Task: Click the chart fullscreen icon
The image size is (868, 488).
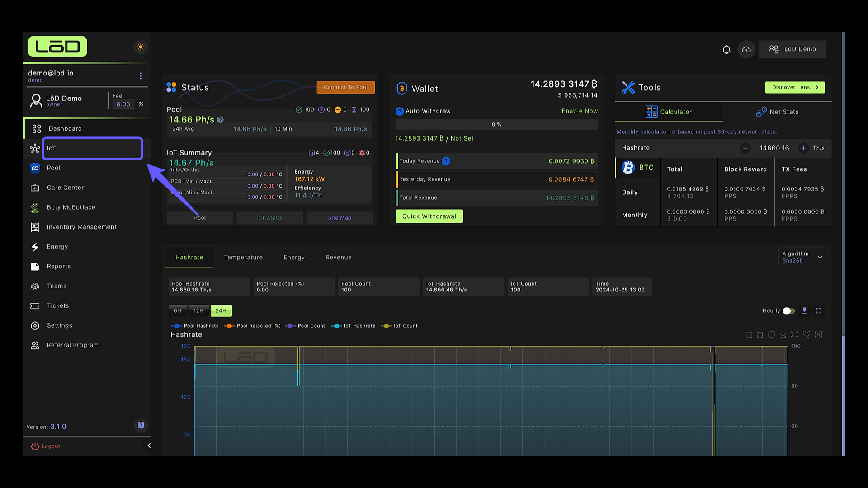Action: (x=818, y=311)
